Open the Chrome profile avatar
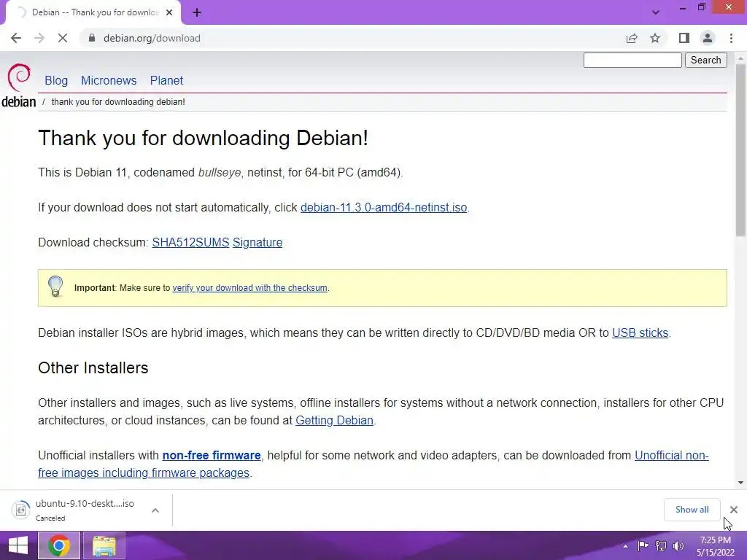This screenshot has width=747, height=560. click(x=708, y=38)
